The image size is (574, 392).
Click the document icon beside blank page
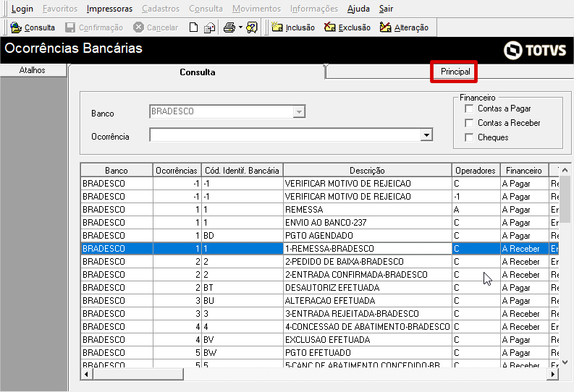coord(209,27)
